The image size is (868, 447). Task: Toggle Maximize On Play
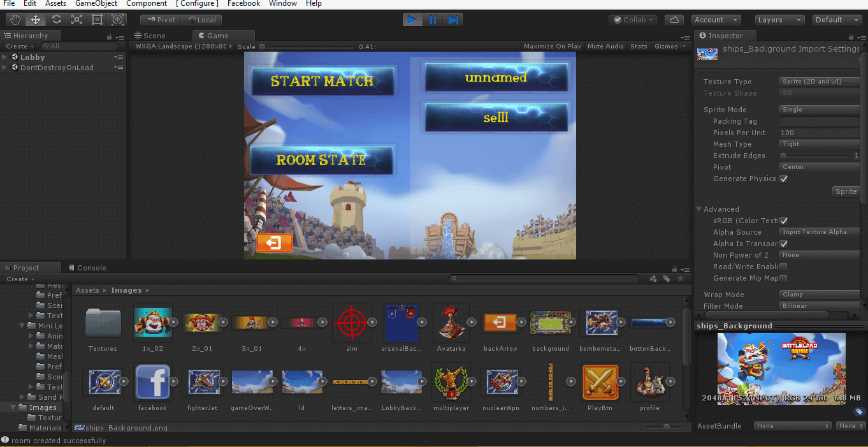(x=552, y=46)
